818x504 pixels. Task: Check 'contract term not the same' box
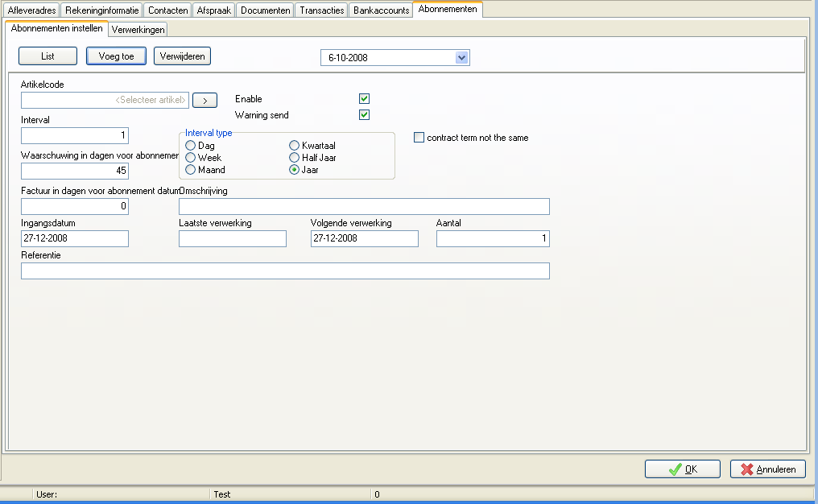pyautogui.click(x=419, y=138)
